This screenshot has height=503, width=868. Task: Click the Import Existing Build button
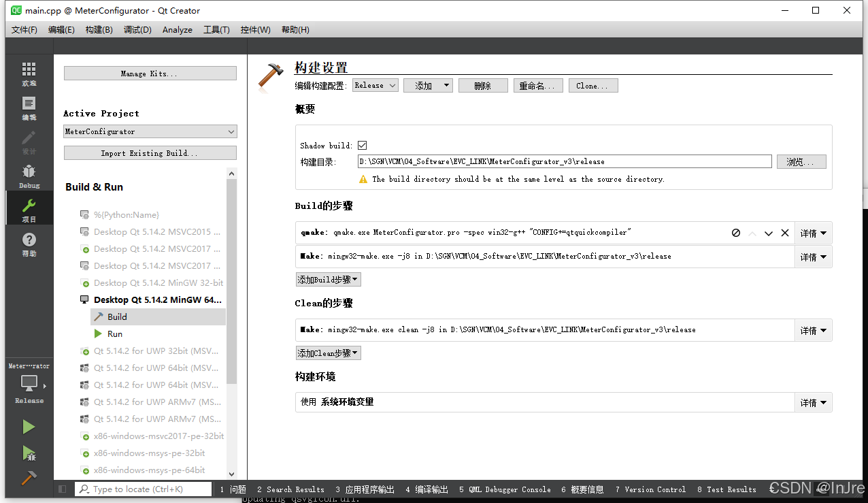[150, 153]
